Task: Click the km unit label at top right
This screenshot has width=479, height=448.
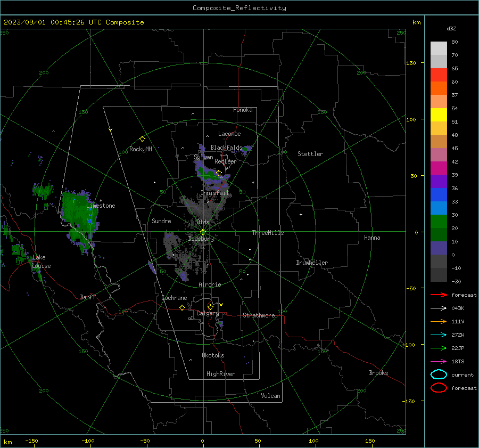Action: [x=416, y=22]
